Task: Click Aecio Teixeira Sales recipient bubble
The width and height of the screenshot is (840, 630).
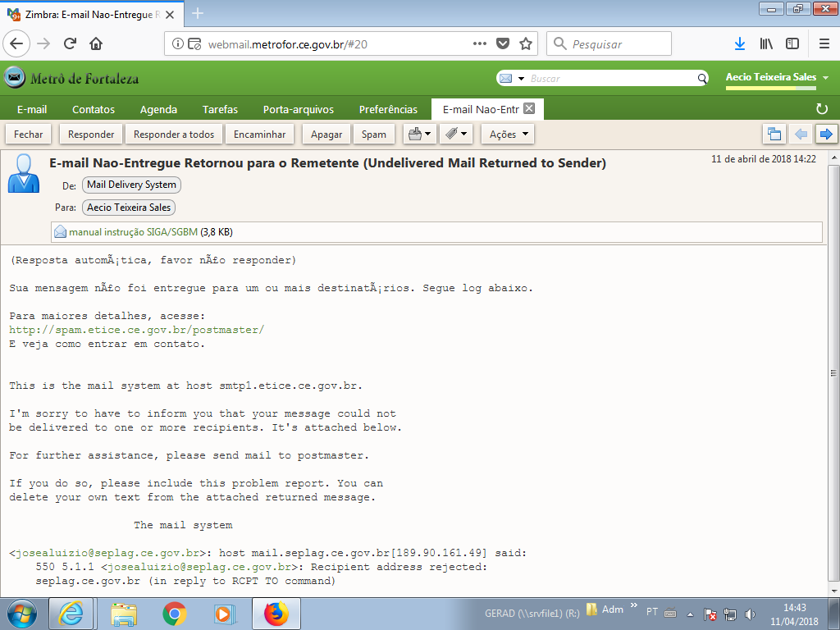Action: [129, 208]
